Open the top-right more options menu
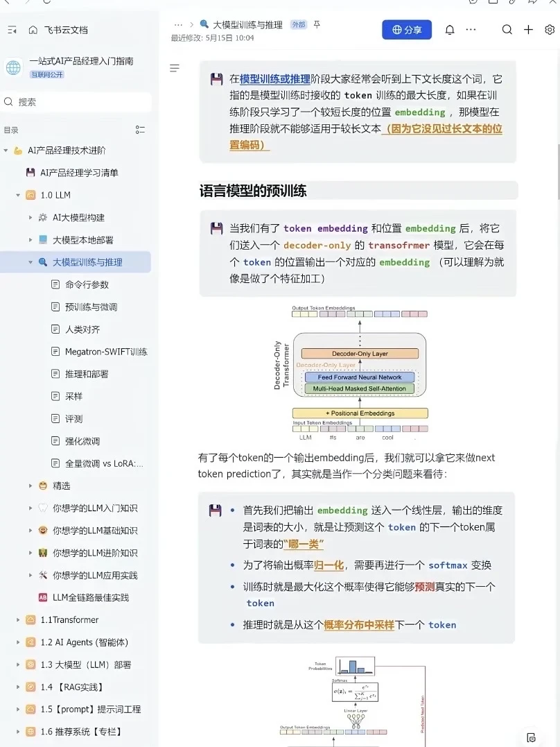Screen dimensions: 560x747 click(471, 30)
